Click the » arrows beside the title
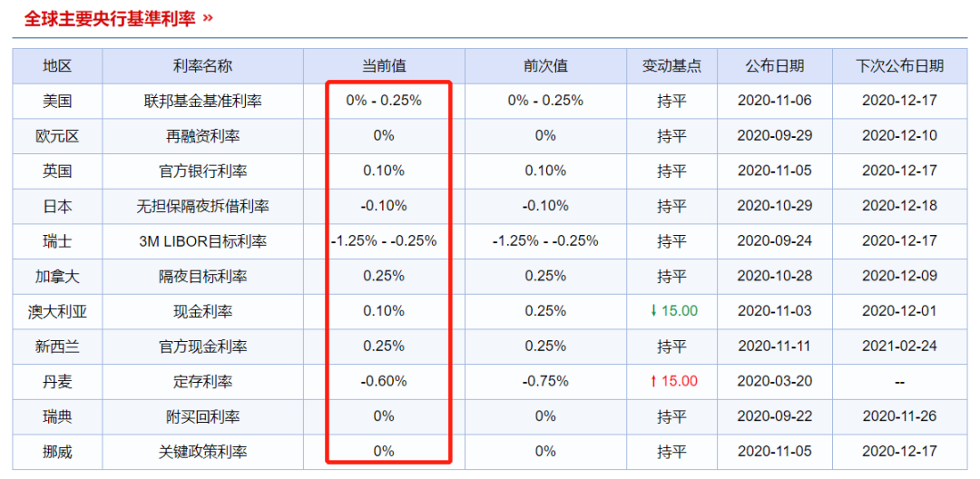This screenshot has width=980, height=479. tap(208, 18)
